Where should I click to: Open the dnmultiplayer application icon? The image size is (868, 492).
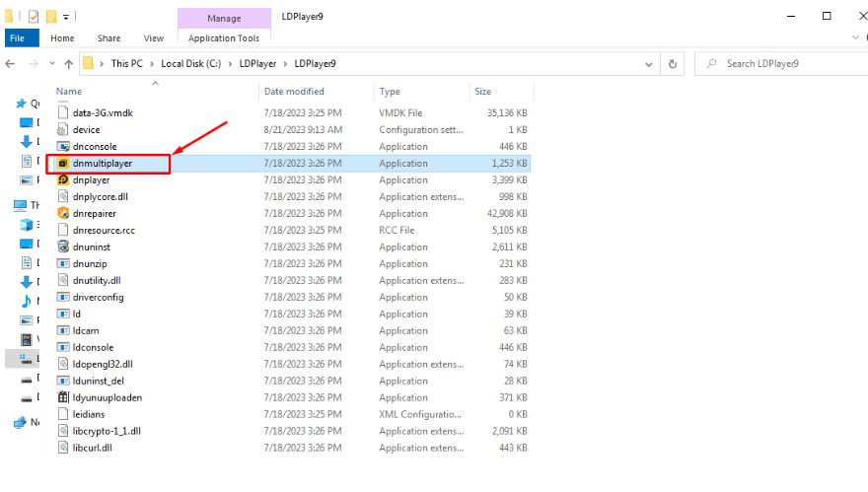pyautogui.click(x=63, y=164)
